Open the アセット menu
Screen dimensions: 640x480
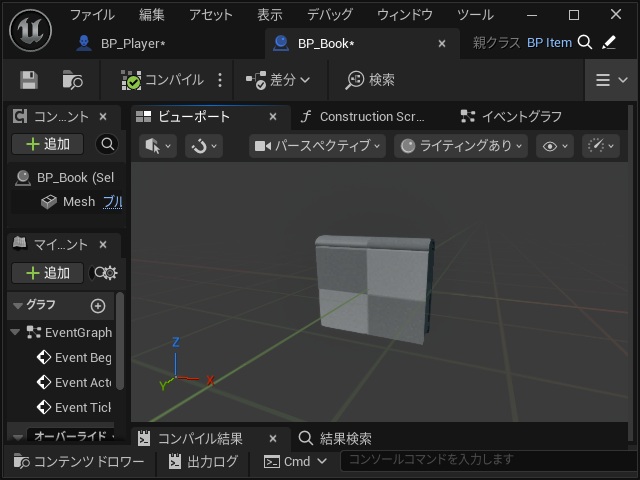click(211, 15)
